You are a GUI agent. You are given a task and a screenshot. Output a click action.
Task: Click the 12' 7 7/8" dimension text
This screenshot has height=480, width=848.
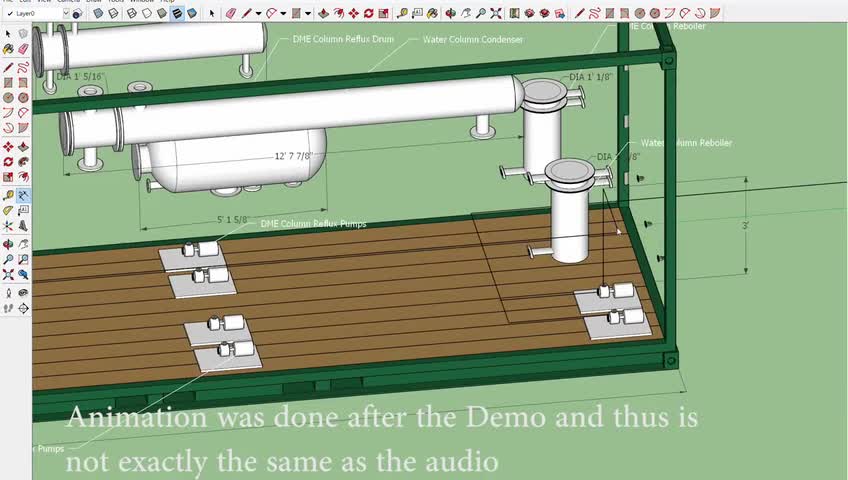294,156
